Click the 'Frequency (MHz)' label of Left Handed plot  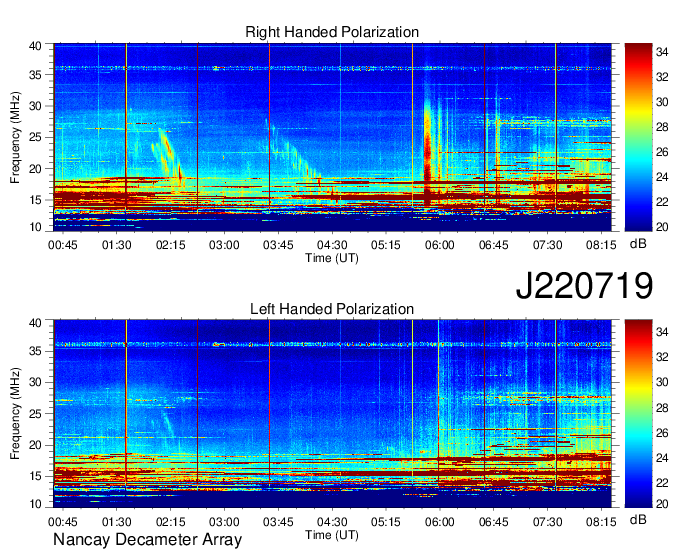tap(15, 414)
